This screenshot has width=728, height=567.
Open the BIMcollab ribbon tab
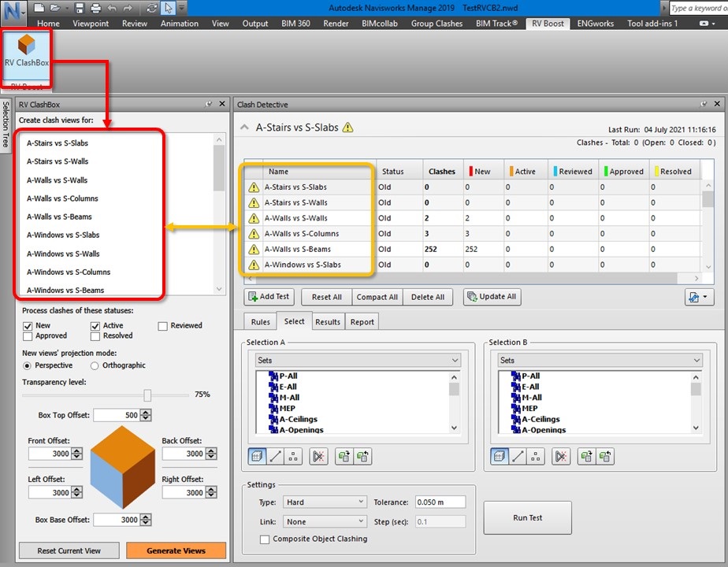pyautogui.click(x=380, y=23)
